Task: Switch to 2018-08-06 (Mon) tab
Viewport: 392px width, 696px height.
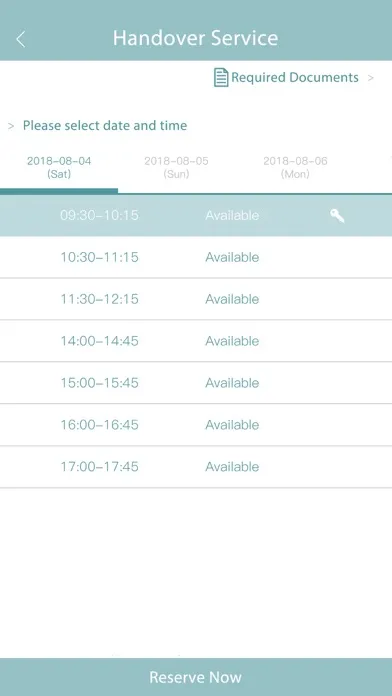Action: 295,167
